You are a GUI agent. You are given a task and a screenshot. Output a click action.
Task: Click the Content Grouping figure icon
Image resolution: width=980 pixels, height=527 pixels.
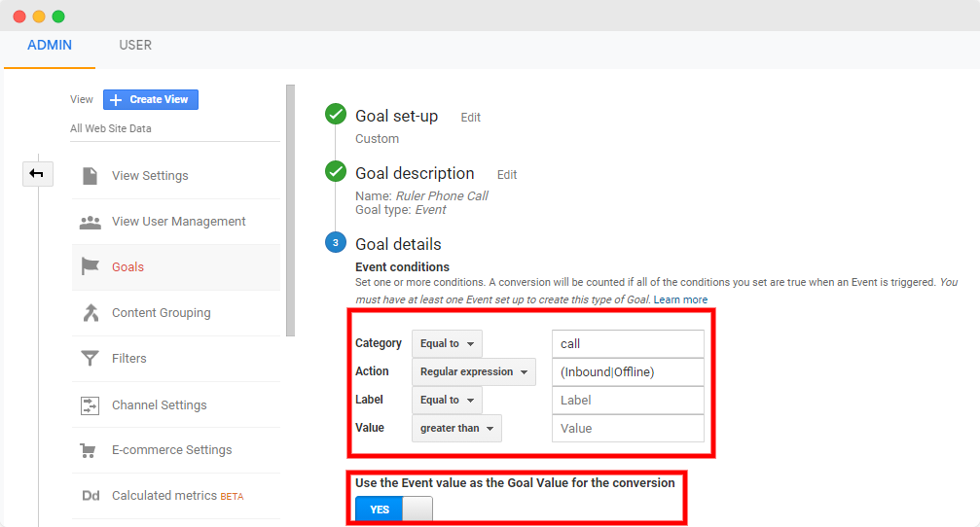[x=91, y=312]
